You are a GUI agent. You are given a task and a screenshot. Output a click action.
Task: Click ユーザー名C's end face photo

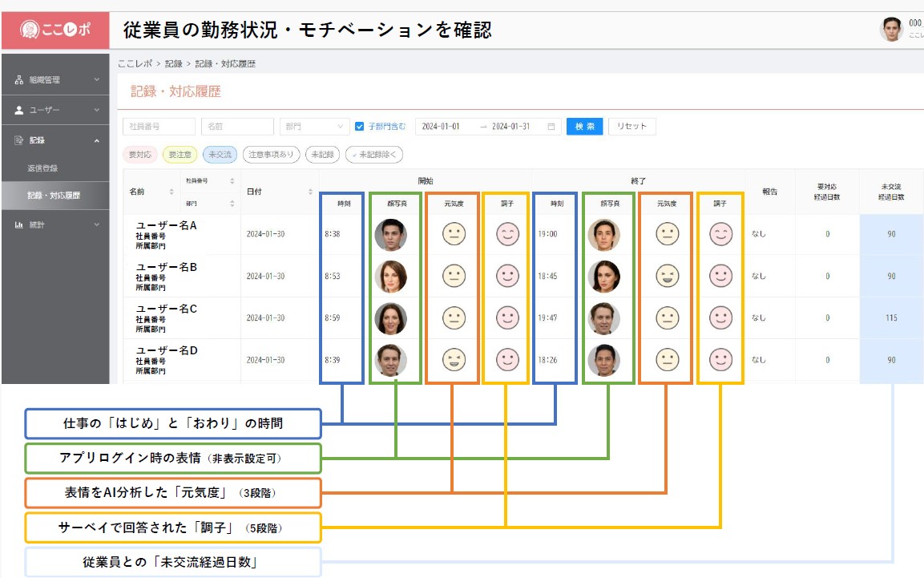603,318
